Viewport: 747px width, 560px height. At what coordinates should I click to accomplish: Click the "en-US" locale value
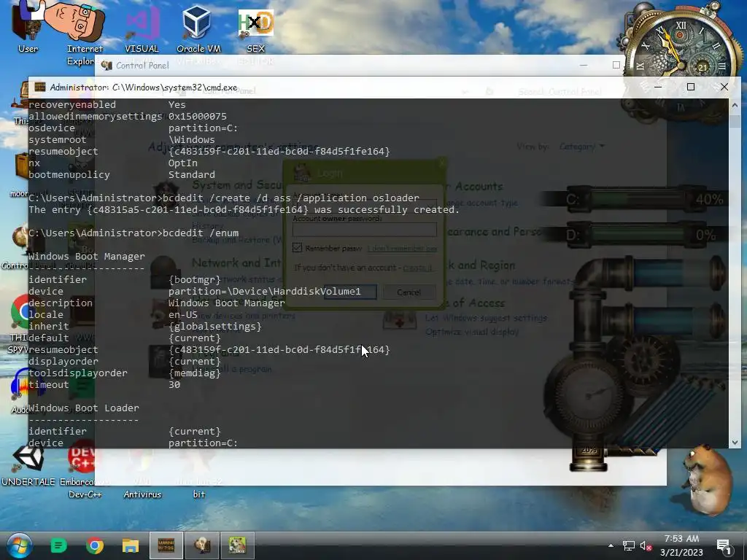(x=183, y=314)
